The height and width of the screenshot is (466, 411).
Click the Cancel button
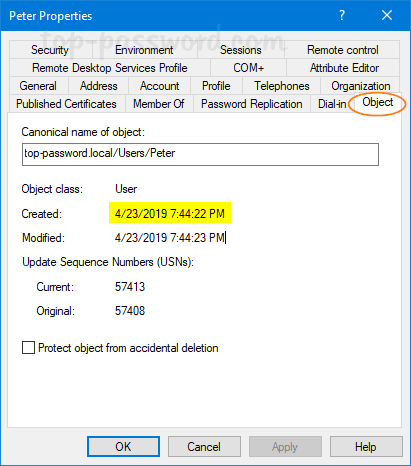point(204,447)
